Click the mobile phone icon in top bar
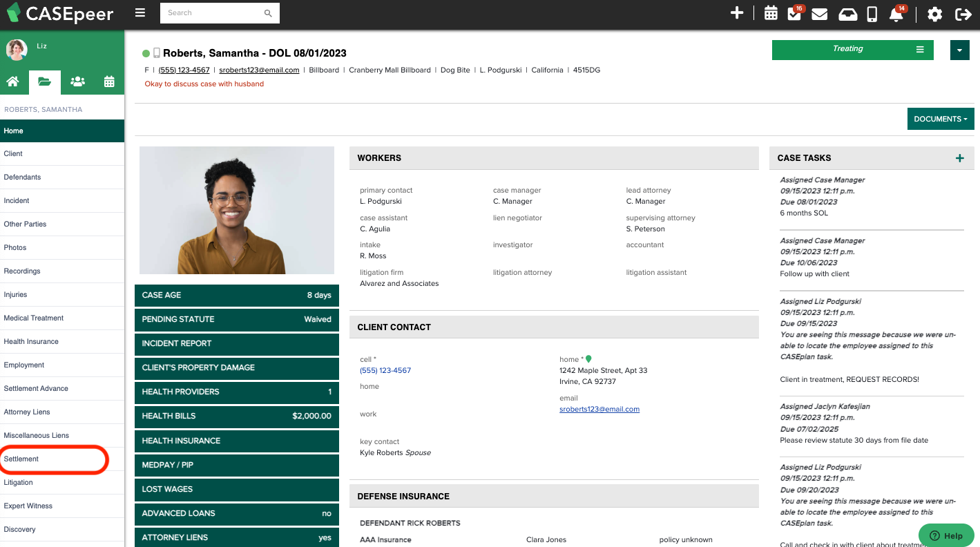This screenshot has width=980, height=547. tap(872, 14)
